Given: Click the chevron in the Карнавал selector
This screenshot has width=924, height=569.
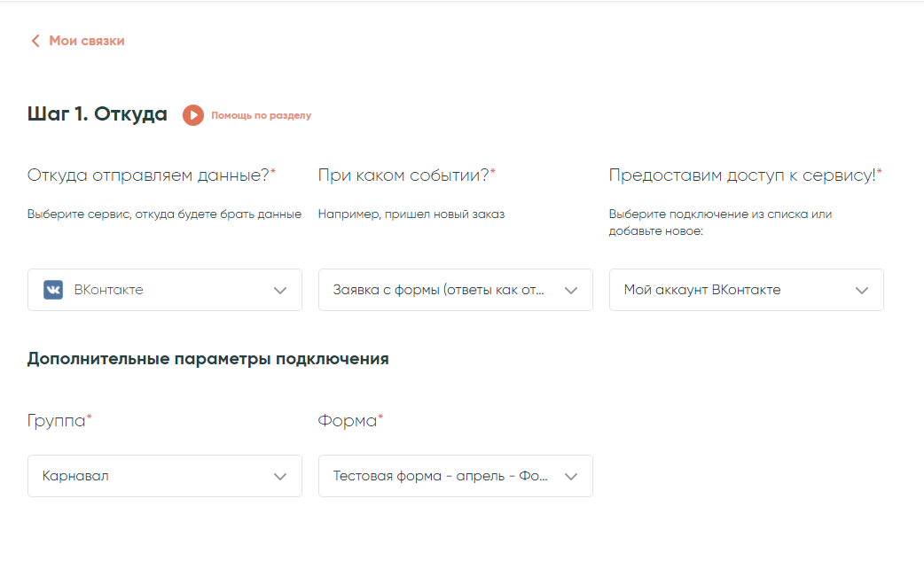Looking at the screenshot, I should tap(280, 476).
